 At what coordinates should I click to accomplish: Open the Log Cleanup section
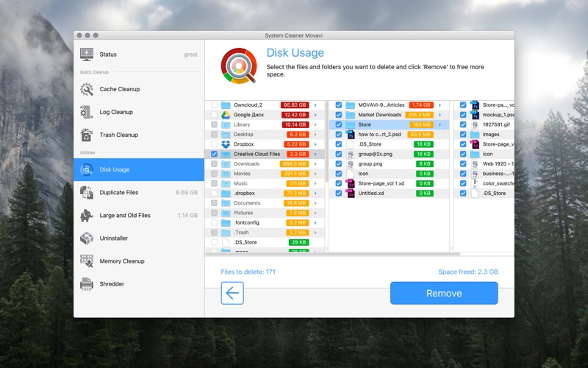coord(139,113)
